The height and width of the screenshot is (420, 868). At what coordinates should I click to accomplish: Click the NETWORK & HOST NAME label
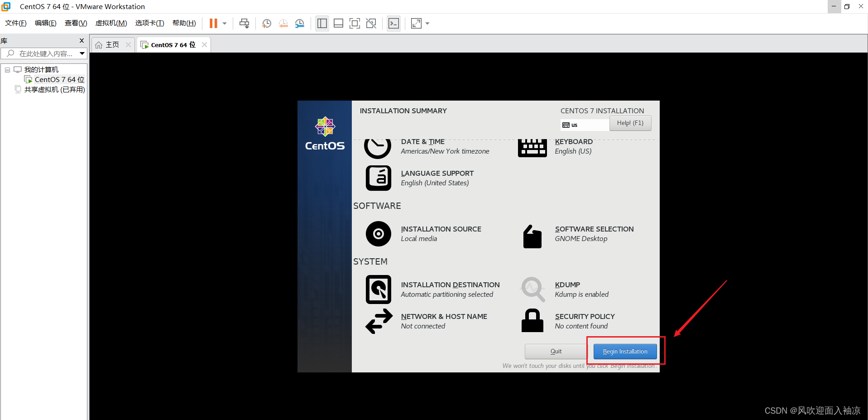pyautogui.click(x=444, y=317)
